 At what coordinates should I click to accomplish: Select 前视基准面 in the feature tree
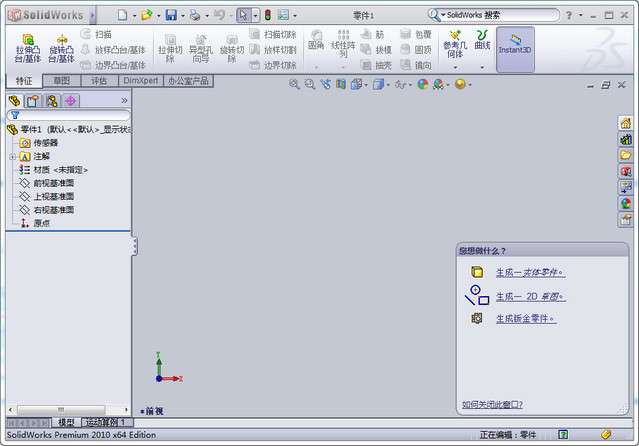pos(53,184)
